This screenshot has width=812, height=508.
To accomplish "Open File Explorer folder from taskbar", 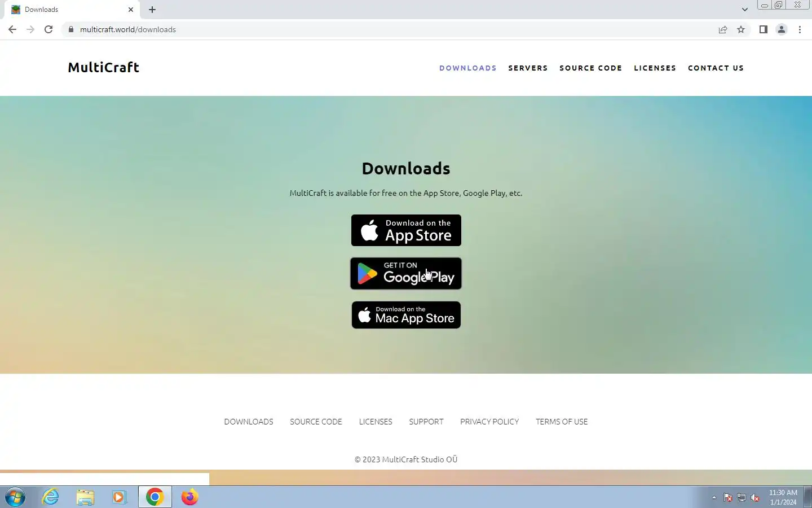I will (x=85, y=497).
